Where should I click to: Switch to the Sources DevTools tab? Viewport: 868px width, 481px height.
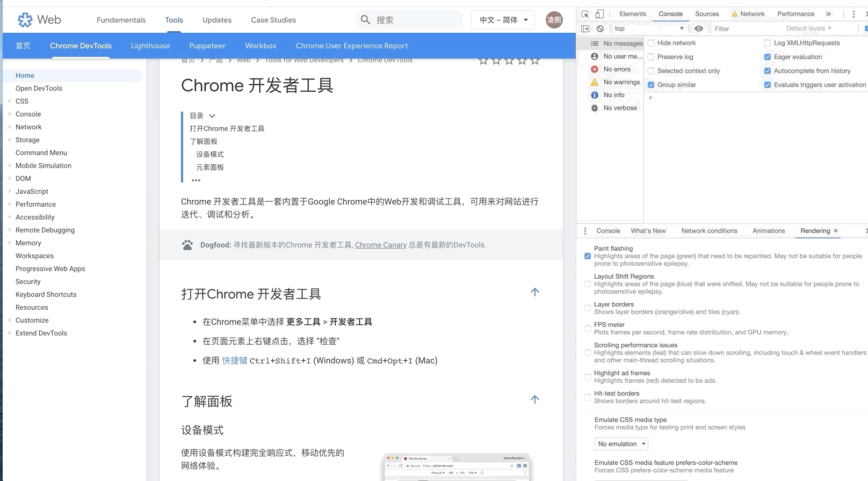pos(707,14)
